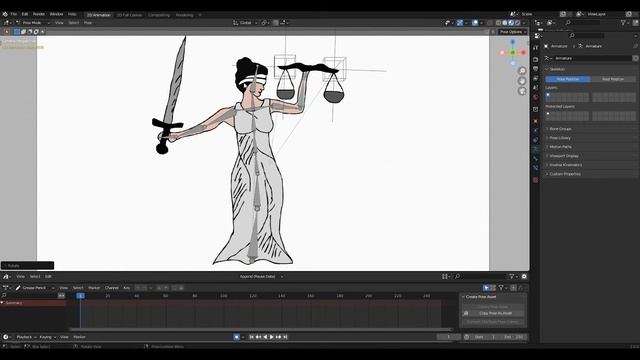The width and height of the screenshot is (640, 360).
Task: Play animation in reverse
Action: 265,337
